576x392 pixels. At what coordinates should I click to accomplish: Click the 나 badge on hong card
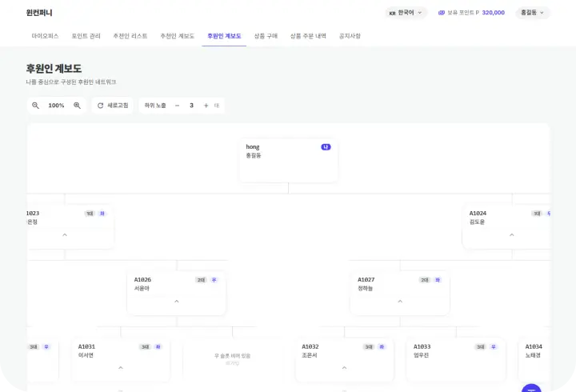point(326,147)
